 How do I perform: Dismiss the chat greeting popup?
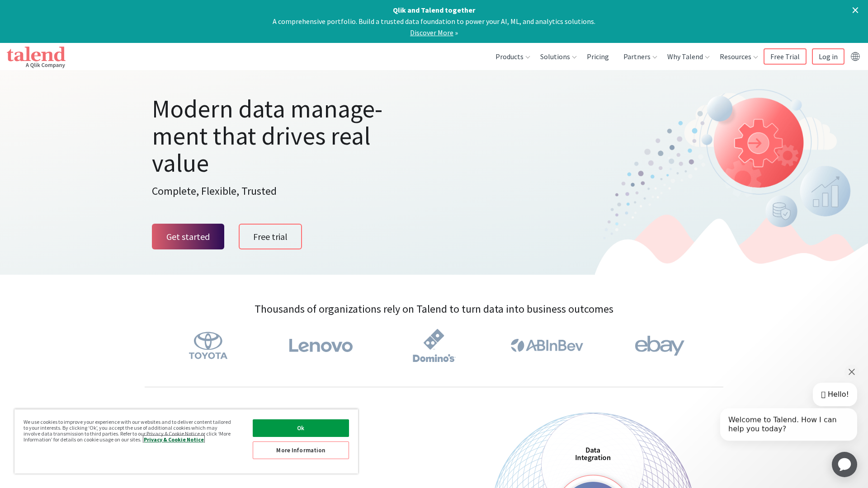[x=851, y=372]
